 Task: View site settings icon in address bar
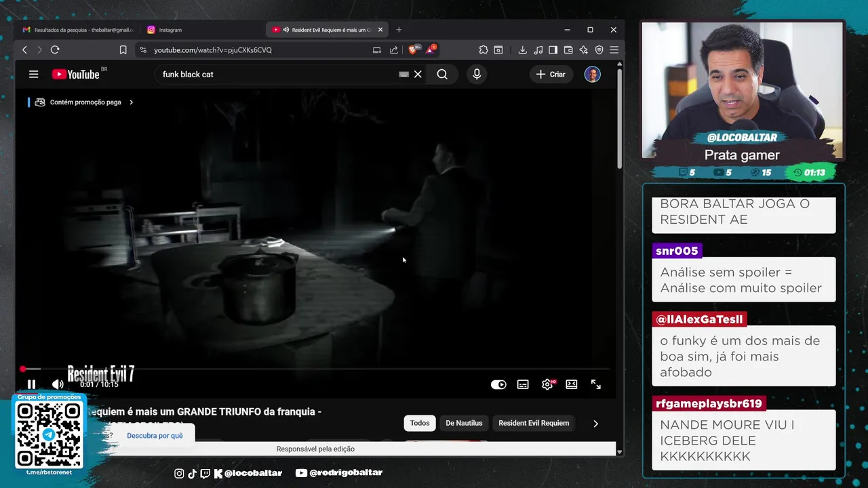click(142, 49)
